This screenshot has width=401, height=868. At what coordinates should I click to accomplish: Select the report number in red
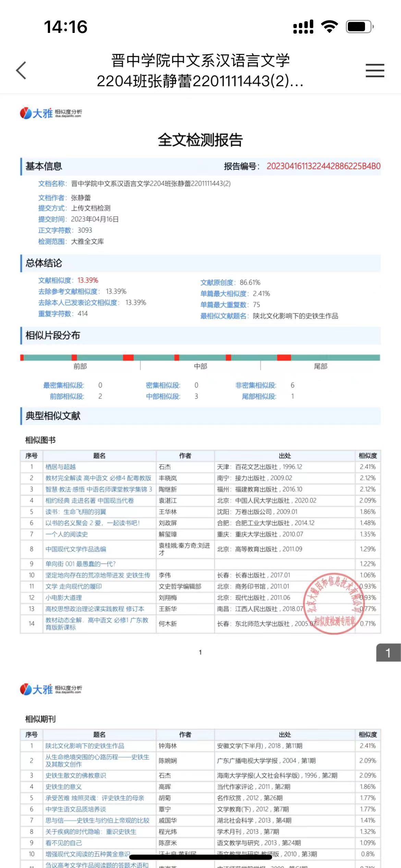tap(324, 166)
